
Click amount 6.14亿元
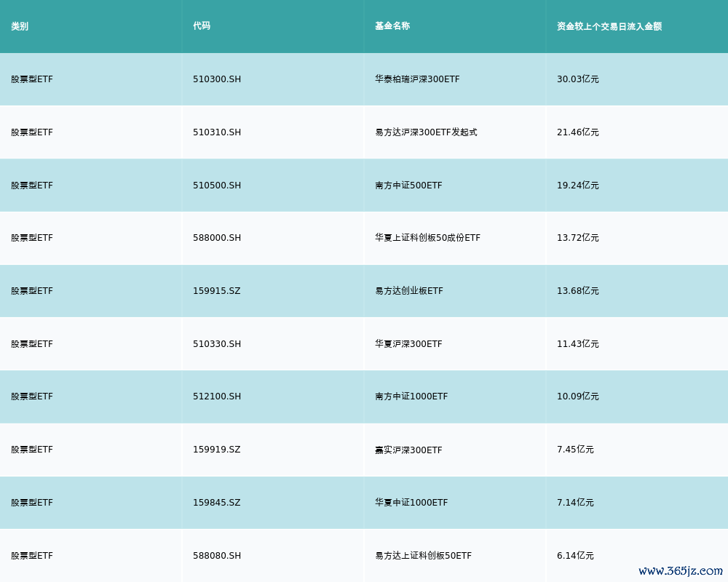pos(575,556)
